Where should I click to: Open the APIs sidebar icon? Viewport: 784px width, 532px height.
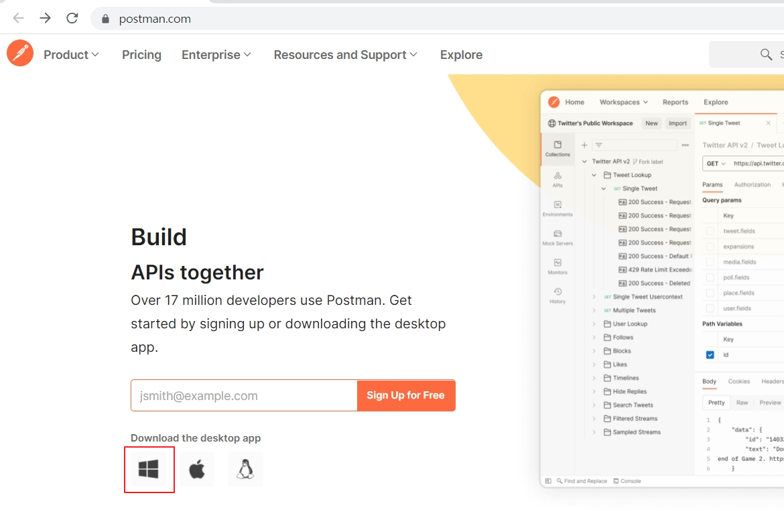pos(558,180)
